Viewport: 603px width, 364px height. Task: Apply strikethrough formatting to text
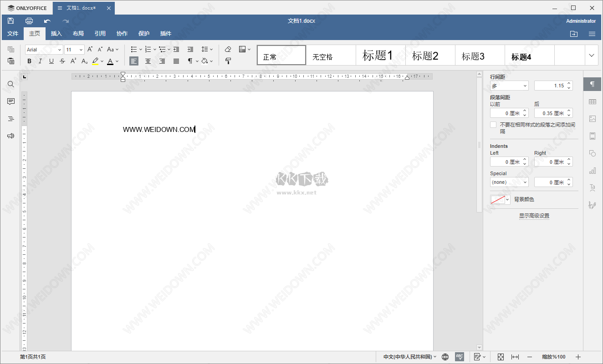(62, 61)
